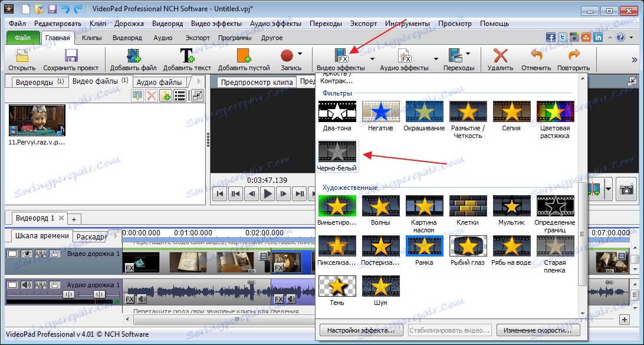Take a snapshot with the camera icon

pyautogui.click(x=627, y=189)
